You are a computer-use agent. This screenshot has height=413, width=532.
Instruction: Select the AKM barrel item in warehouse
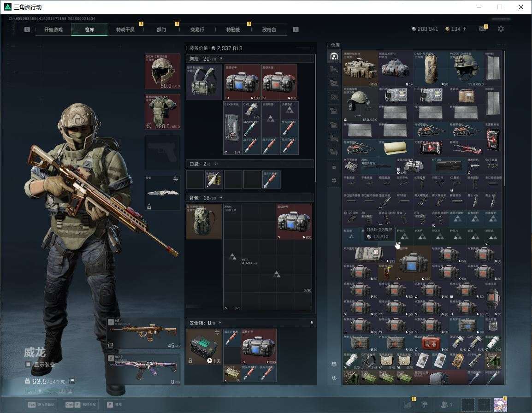coord(378,166)
